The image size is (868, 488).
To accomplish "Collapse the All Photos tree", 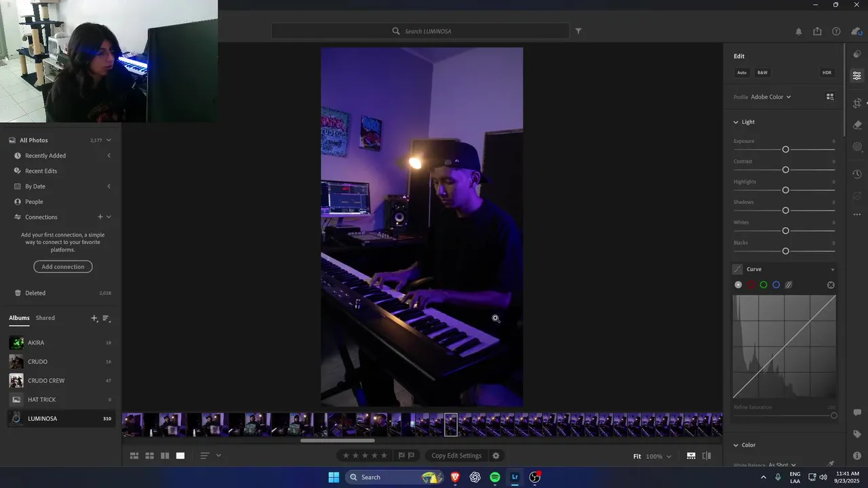I will click(x=108, y=140).
